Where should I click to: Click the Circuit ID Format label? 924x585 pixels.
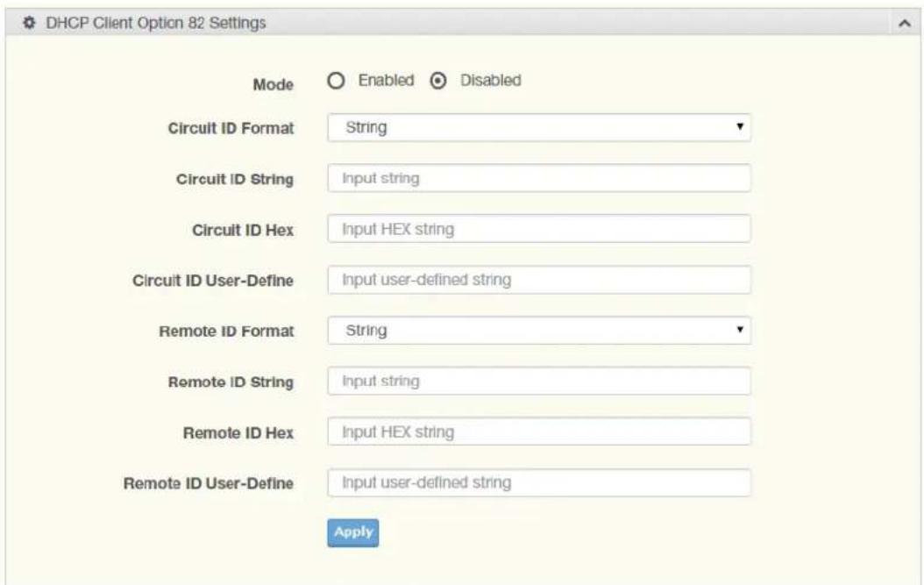click(x=231, y=129)
